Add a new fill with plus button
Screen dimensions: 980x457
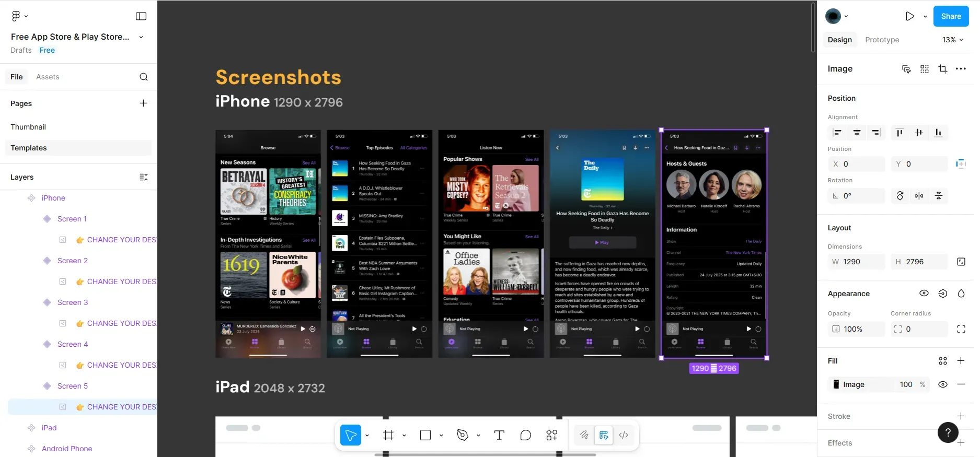(x=961, y=361)
